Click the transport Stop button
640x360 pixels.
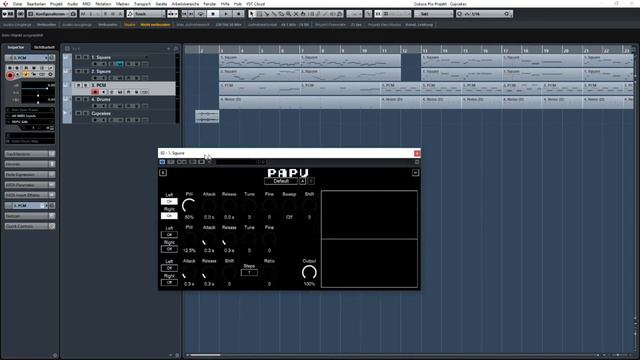point(213,14)
